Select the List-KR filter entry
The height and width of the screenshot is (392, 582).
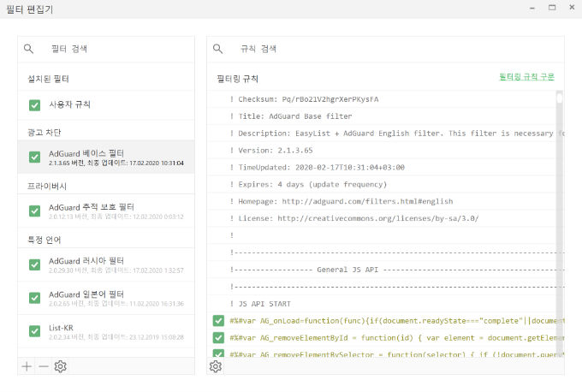(106, 331)
